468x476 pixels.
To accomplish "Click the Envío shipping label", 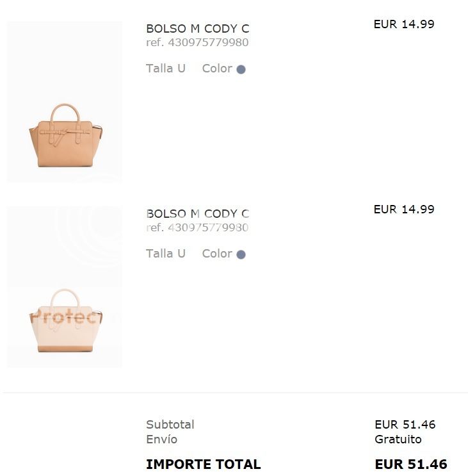I will click(161, 439).
